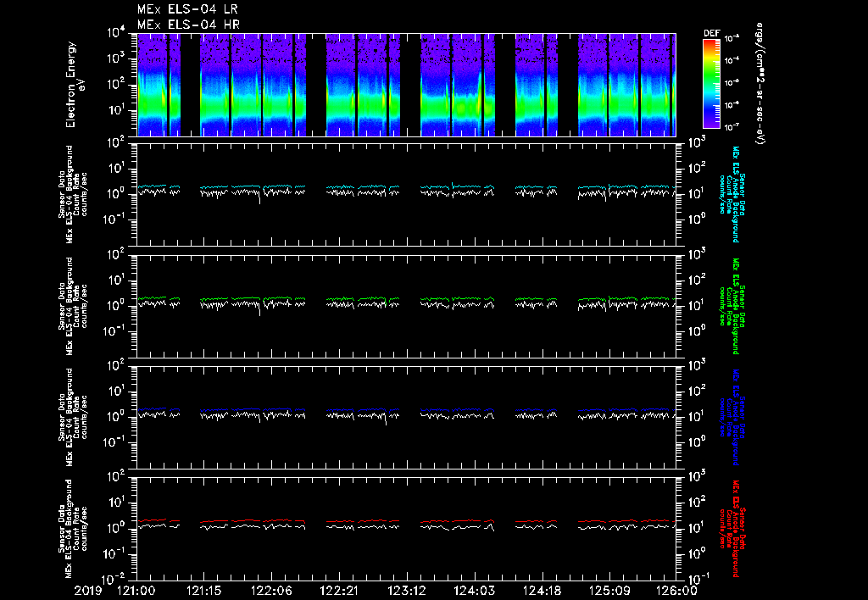This screenshot has width=868, height=600.
Task: Click the 10^3 tick on Electron Energy axis
Action: click(x=116, y=58)
